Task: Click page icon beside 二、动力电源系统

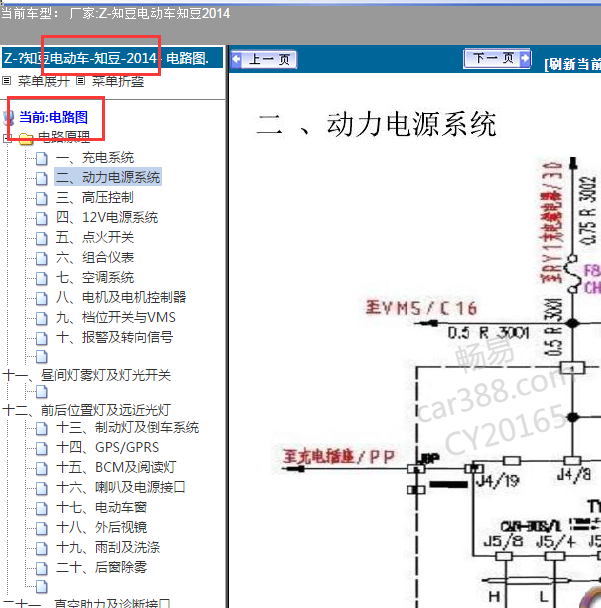Action: point(41,178)
